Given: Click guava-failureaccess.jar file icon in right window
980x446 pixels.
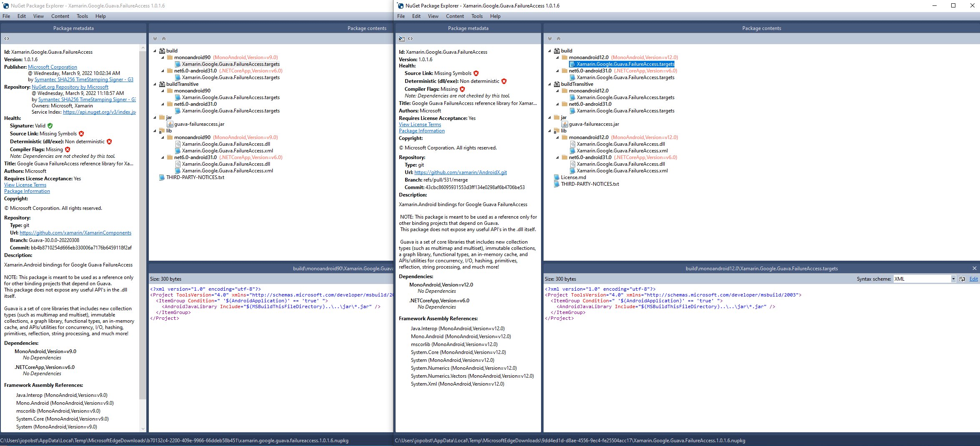Looking at the screenshot, I should [565, 124].
